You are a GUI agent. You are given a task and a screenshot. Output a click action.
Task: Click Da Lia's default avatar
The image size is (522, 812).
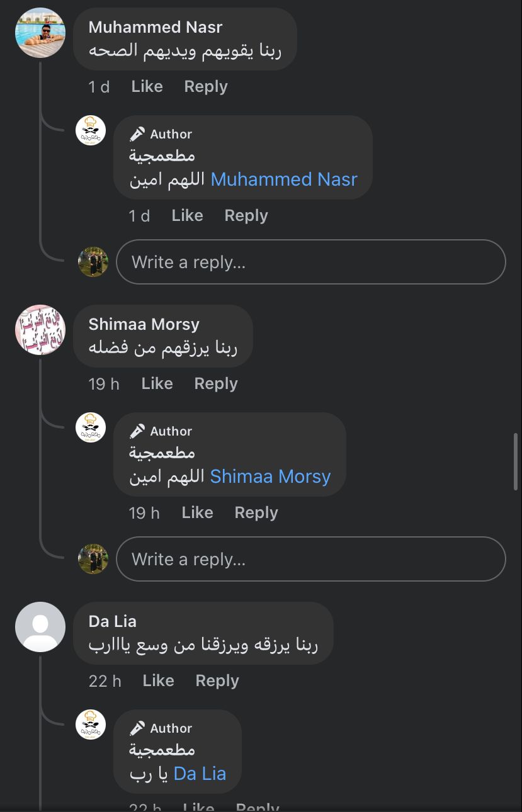coord(40,627)
